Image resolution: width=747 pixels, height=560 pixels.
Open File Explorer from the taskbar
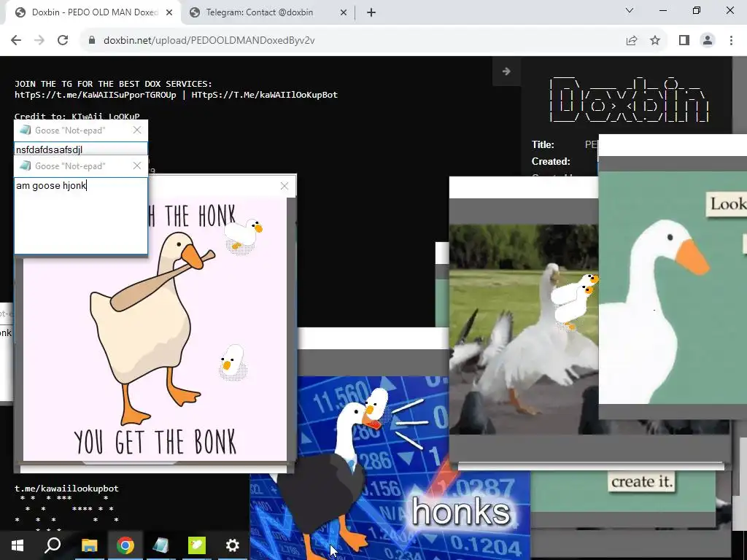pos(89,545)
